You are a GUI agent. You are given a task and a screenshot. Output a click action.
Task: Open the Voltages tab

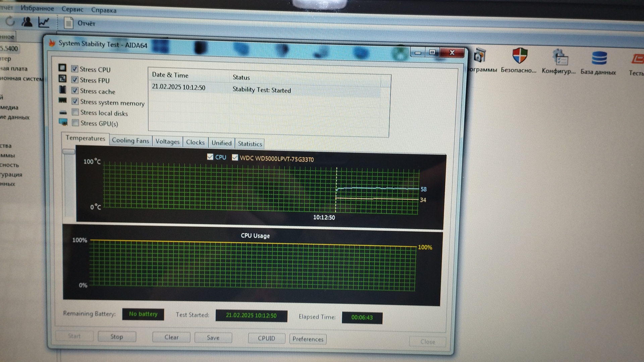click(x=167, y=142)
